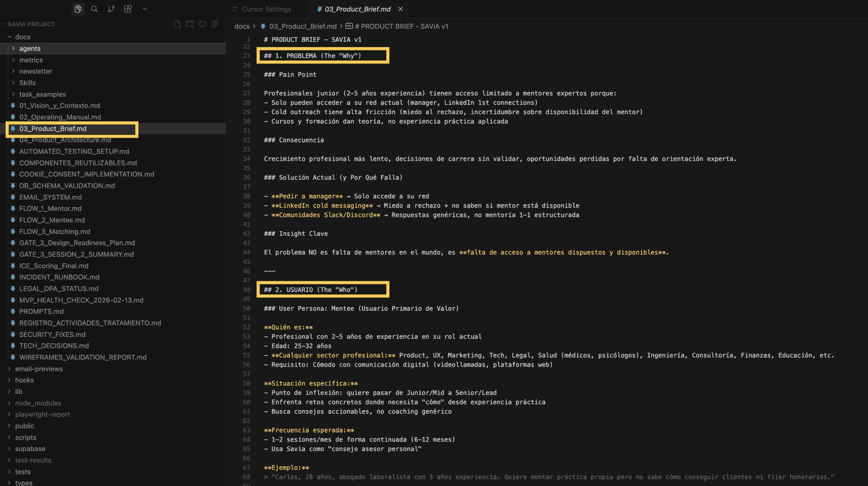Open the Search magnifier icon
Image resolution: width=868 pixels, height=486 pixels.
95,9
